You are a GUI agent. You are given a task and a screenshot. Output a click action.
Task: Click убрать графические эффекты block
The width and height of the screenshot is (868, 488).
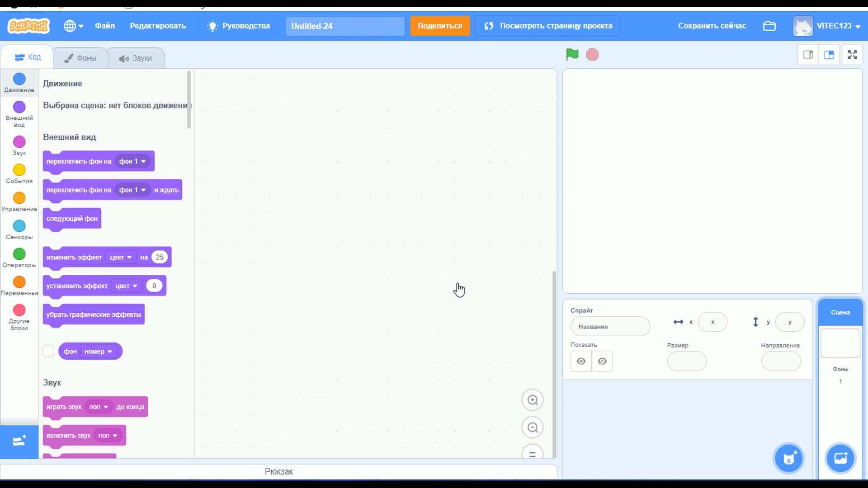point(94,314)
